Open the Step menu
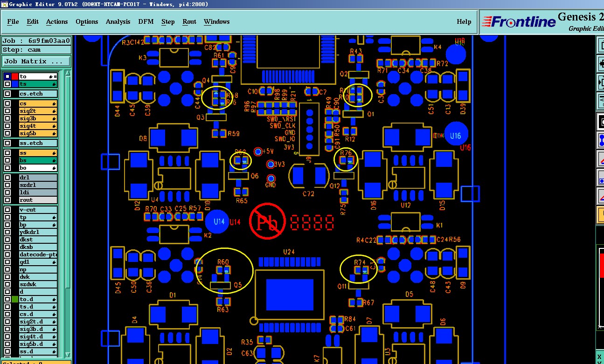Image resolution: width=604 pixels, height=364 pixels. (x=168, y=21)
